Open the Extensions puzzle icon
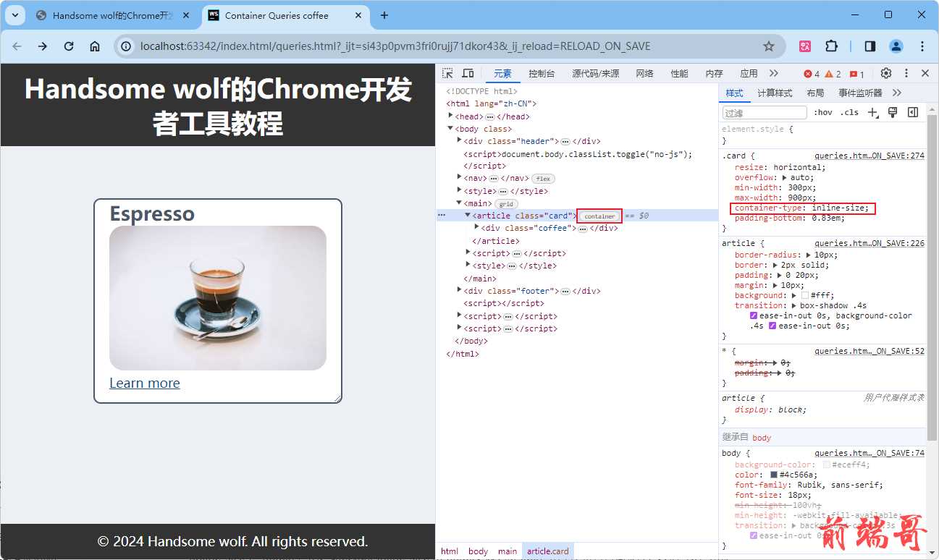 point(831,46)
